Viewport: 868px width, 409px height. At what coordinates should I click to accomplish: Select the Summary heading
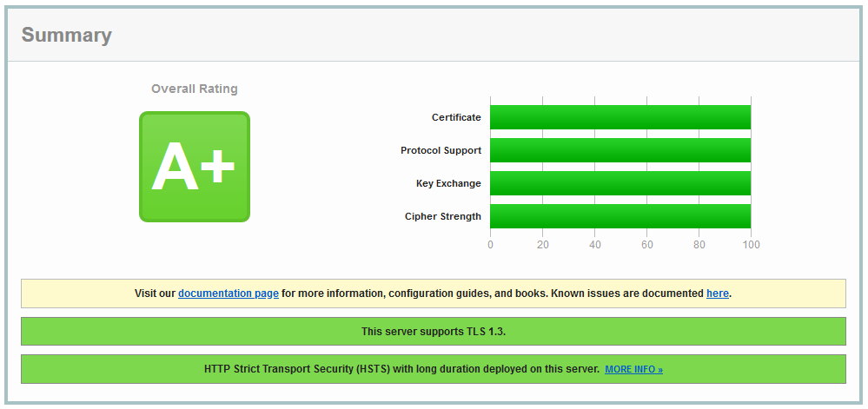click(66, 35)
